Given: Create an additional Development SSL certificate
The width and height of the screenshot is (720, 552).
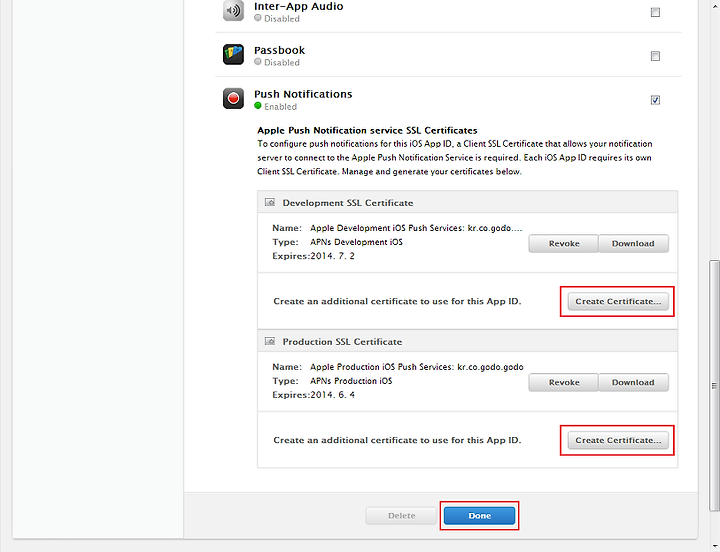Looking at the screenshot, I should click(618, 301).
